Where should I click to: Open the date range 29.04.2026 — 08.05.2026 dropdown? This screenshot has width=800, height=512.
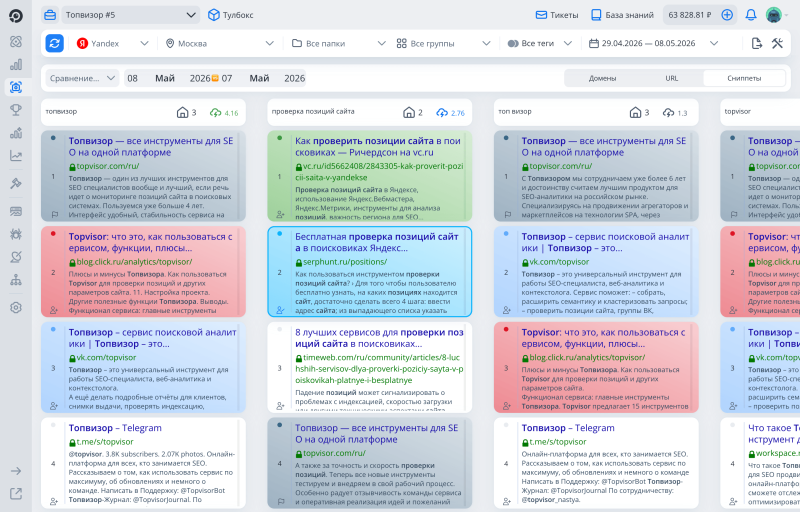coord(654,43)
